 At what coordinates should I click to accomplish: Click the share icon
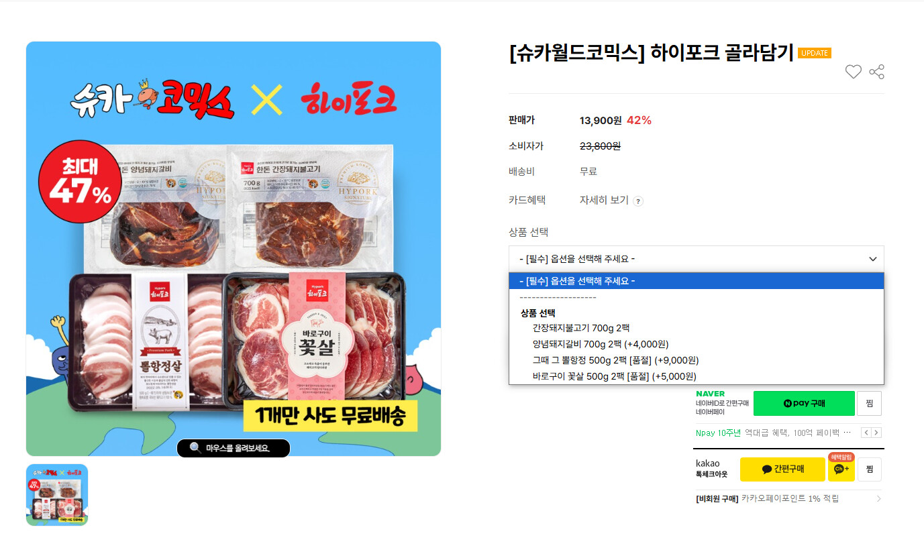876,72
